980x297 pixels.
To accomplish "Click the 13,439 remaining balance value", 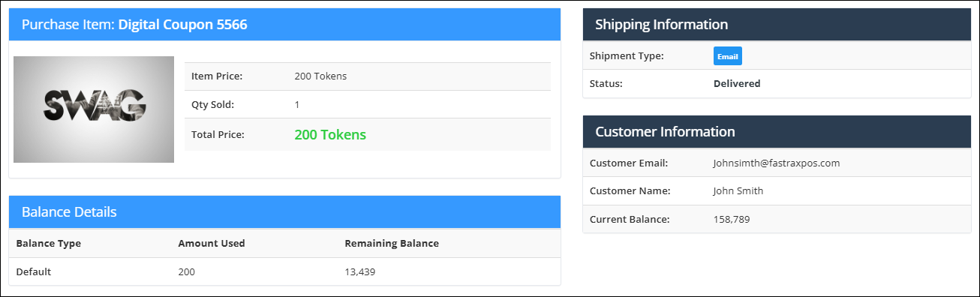I will click(360, 272).
